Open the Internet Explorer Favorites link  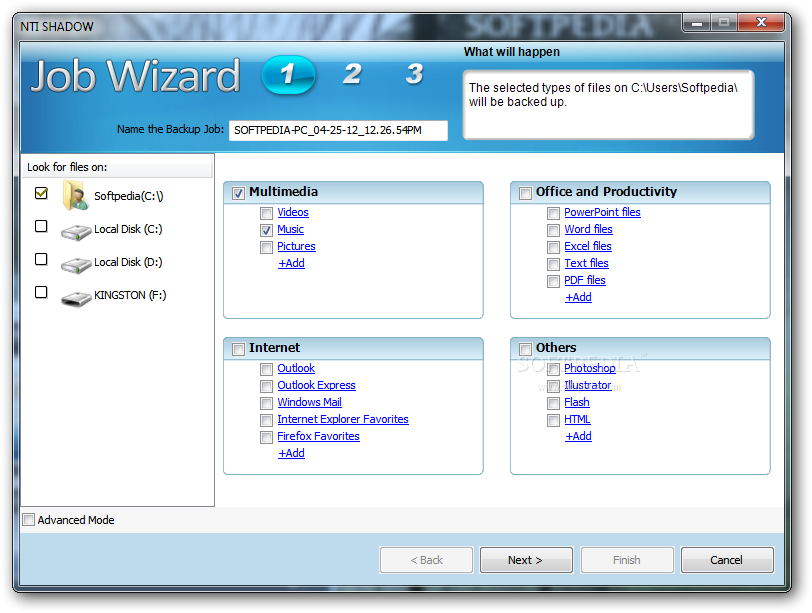click(343, 419)
